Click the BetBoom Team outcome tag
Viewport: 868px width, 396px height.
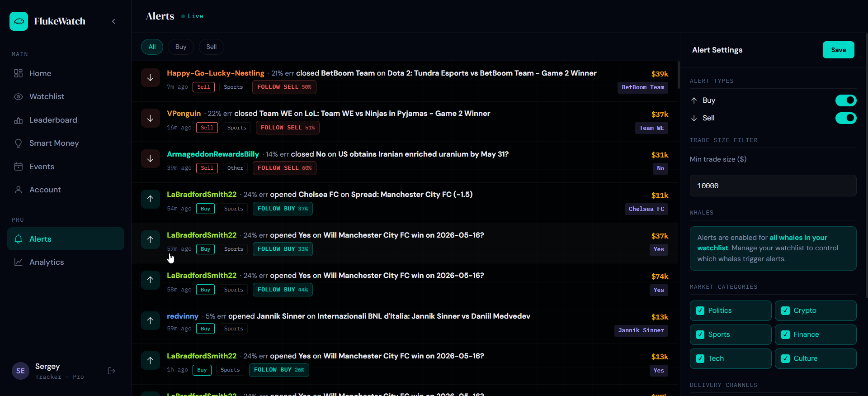click(643, 87)
